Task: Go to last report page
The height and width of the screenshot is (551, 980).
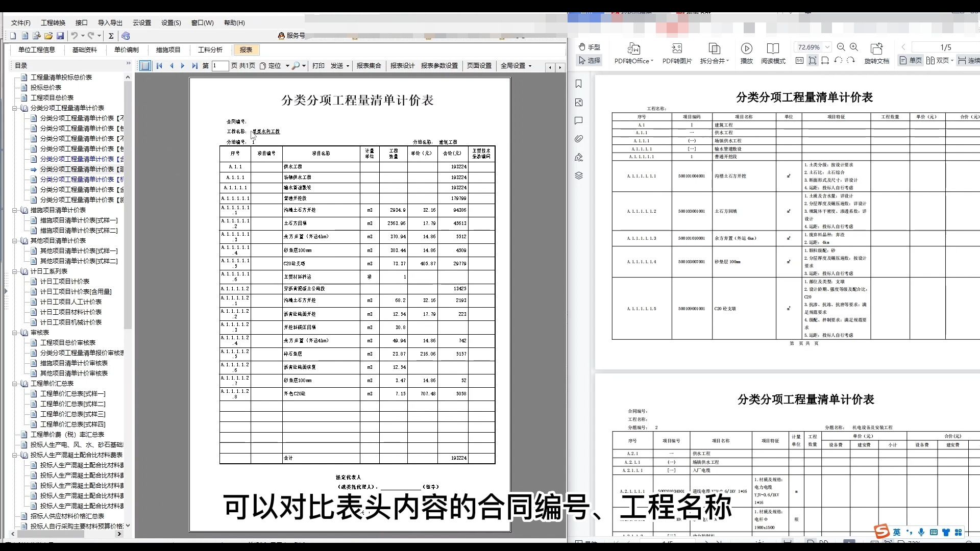Action: point(194,66)
